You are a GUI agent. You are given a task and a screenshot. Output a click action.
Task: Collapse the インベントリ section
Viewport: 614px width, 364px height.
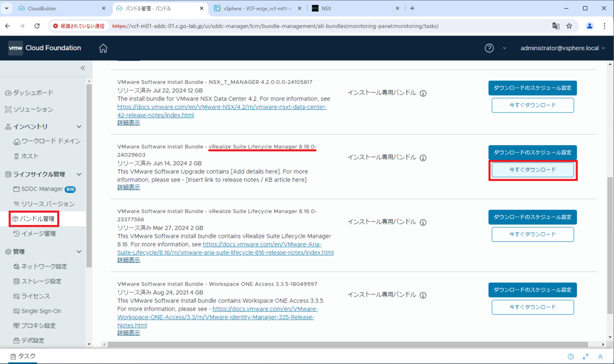79,126
